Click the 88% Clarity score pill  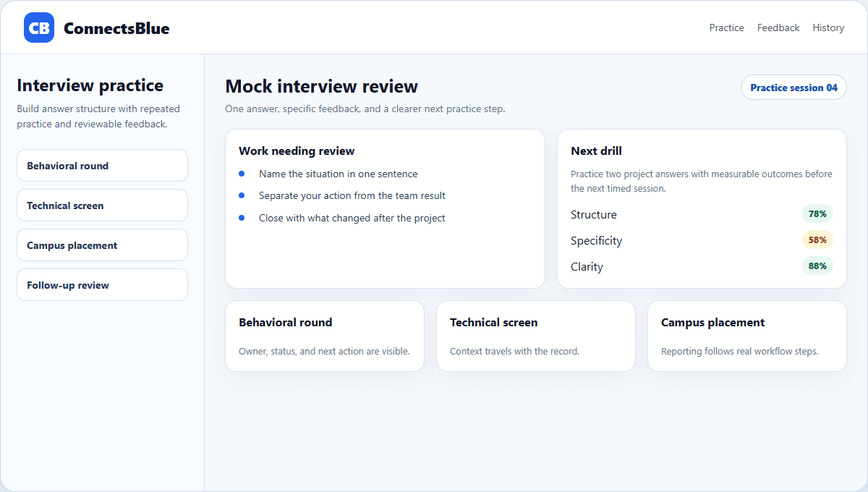(x=817, y=266)
